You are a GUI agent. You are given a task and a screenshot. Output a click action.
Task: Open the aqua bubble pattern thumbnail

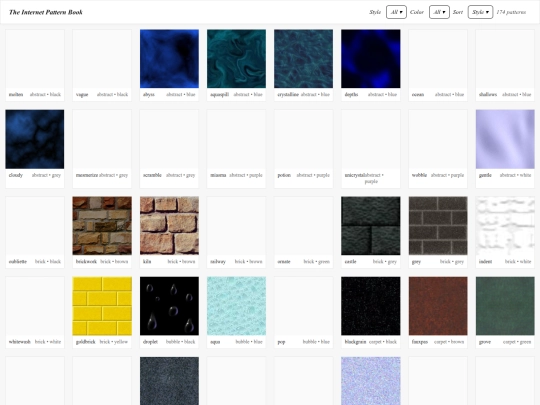tap(236, 306)
